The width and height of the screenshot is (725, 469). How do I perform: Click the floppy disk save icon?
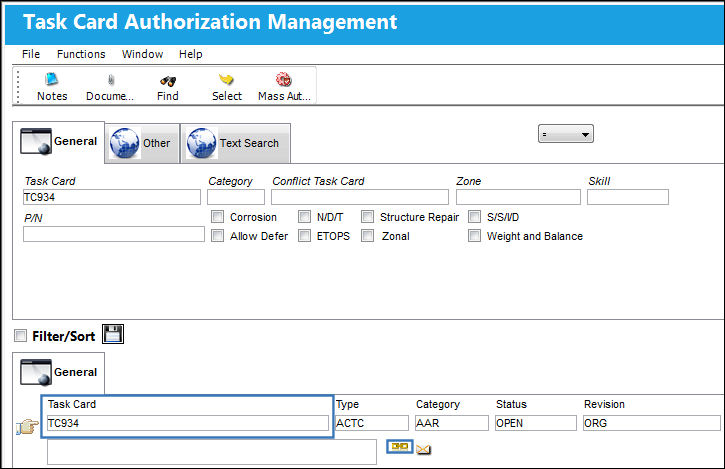click(113, 334)
